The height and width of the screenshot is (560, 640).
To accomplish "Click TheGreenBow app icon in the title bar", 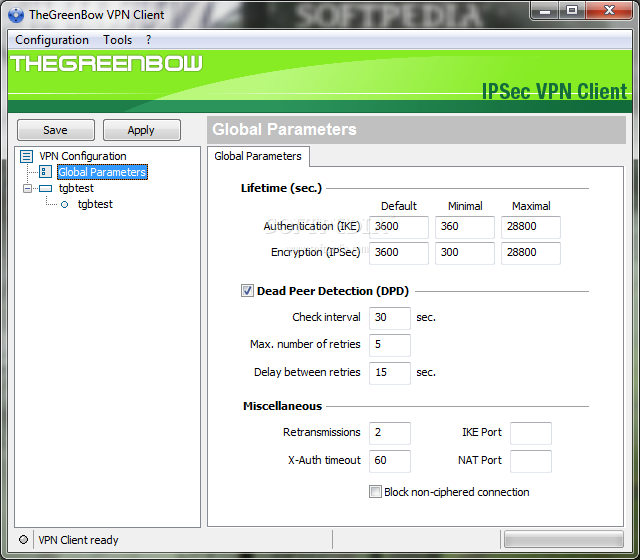I will coord(16,15).
